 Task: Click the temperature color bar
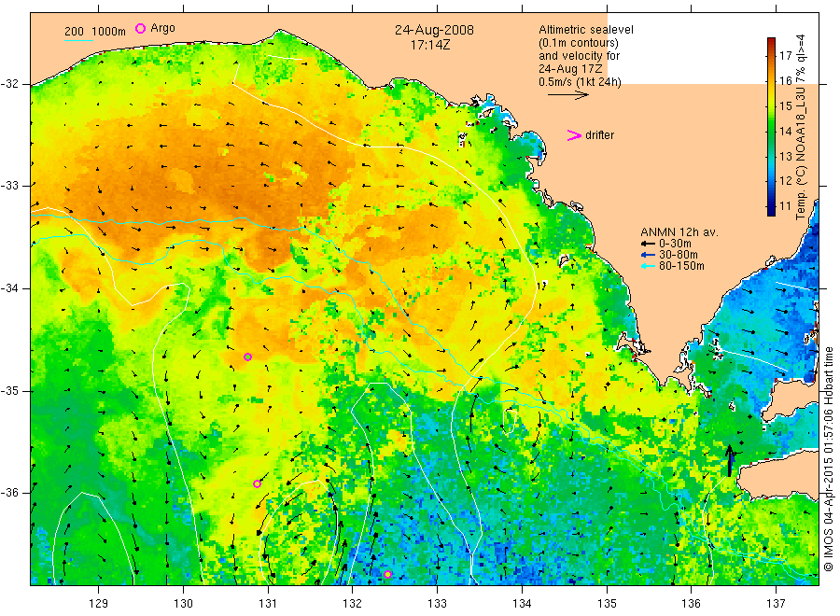point(772,127)
